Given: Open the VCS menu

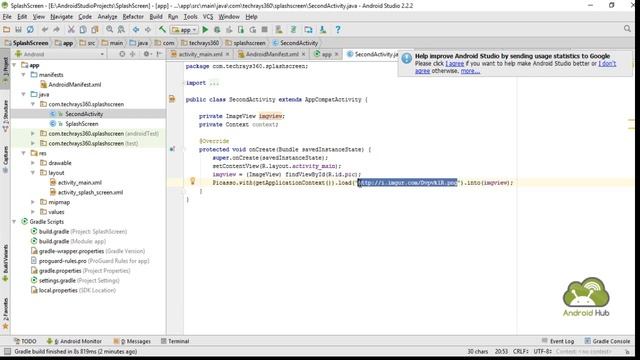Looking at the screenshot, I should tap(208, 17).
